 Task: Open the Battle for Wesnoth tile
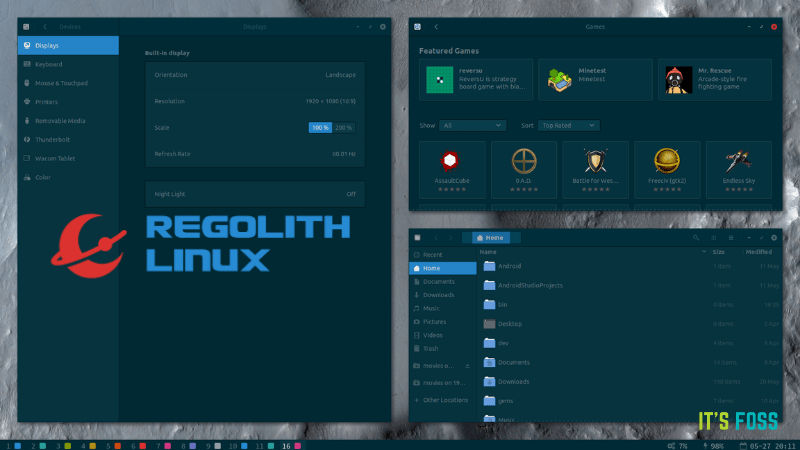coord(595,170)
